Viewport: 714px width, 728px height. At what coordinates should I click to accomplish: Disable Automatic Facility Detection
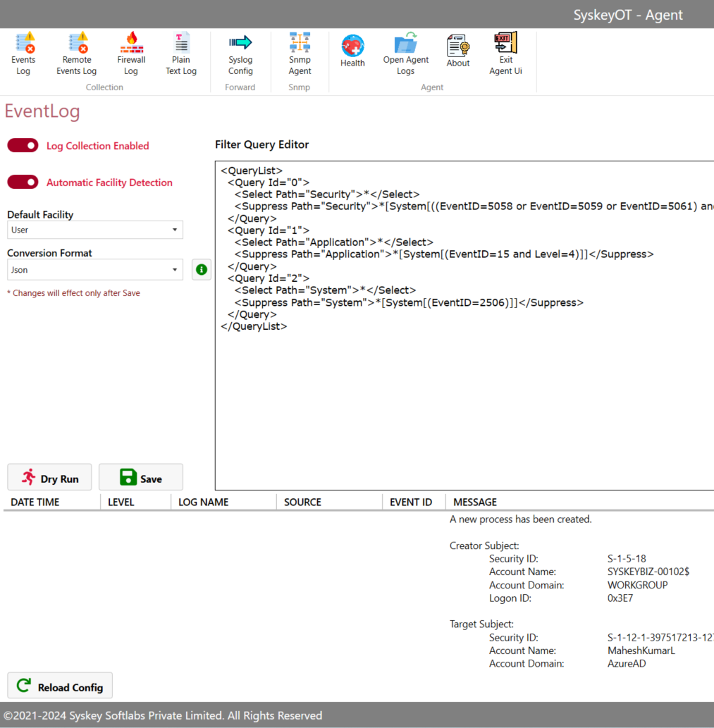point(23,182)
